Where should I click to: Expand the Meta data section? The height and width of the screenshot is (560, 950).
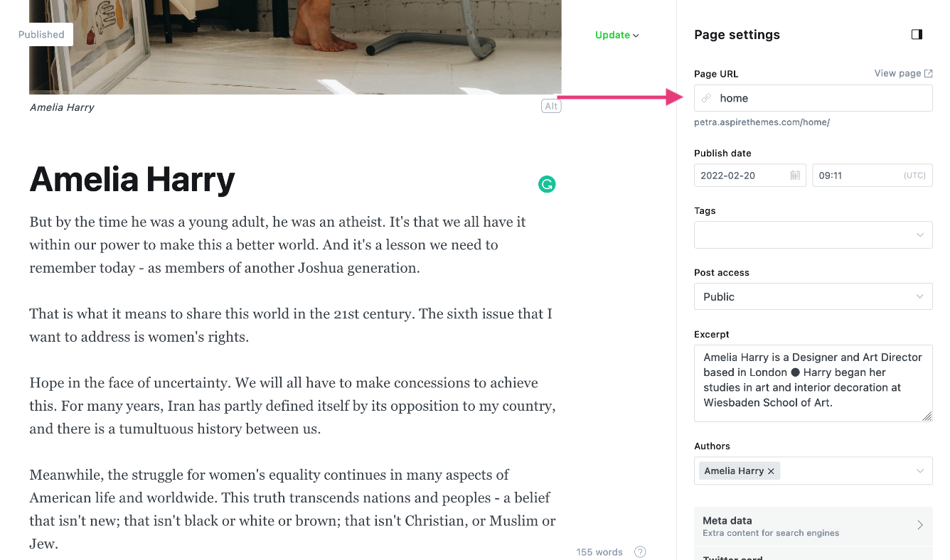click(x=813, y=526)
